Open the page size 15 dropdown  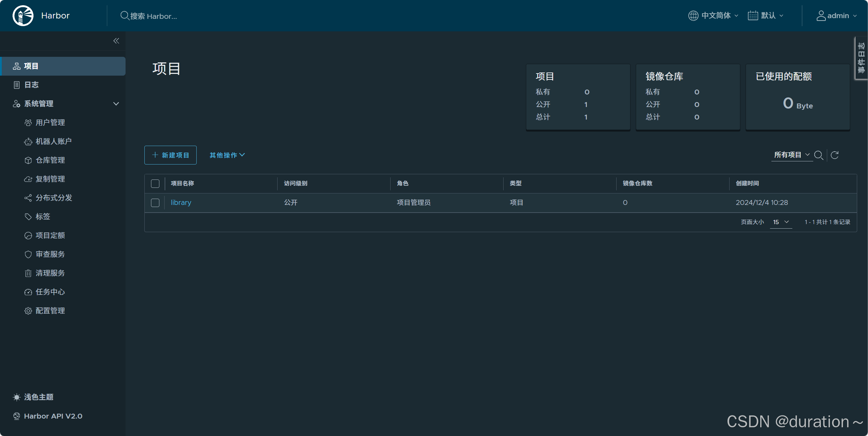pos(781,222)
